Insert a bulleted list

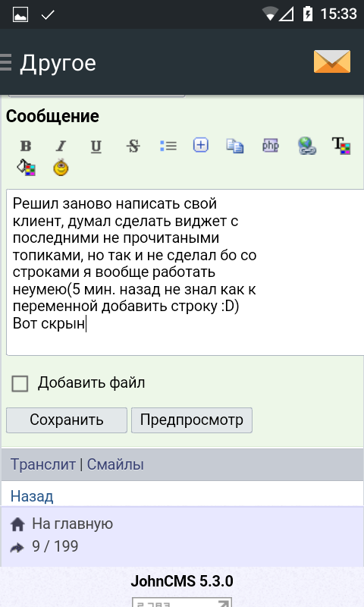coord(168,146)
